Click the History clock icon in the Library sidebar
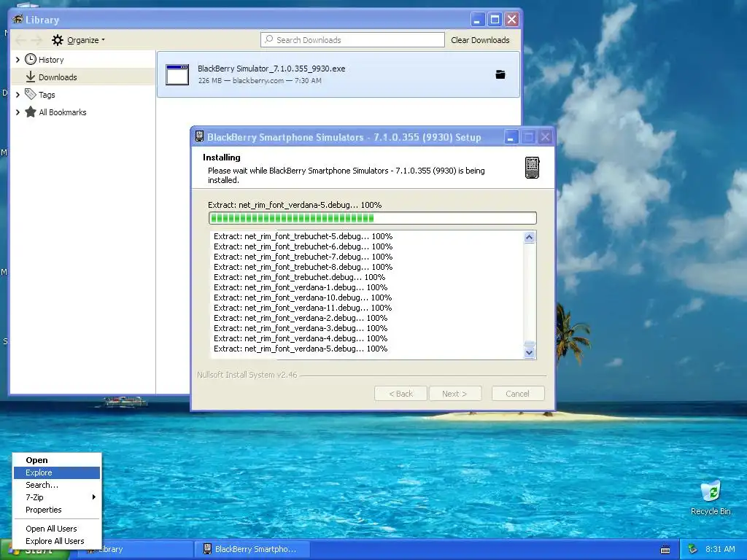Screen dimensions: 747x560 [x=31, y=60]
